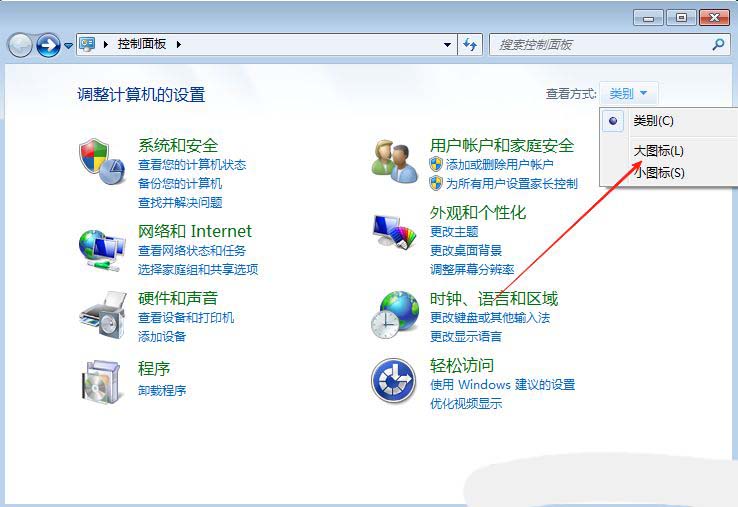Open the 调整屏幕分辨率 link

472,269
